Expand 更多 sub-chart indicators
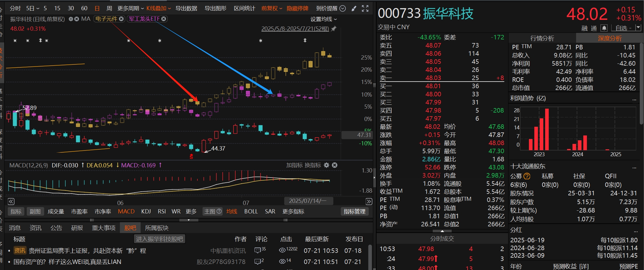 191,212
